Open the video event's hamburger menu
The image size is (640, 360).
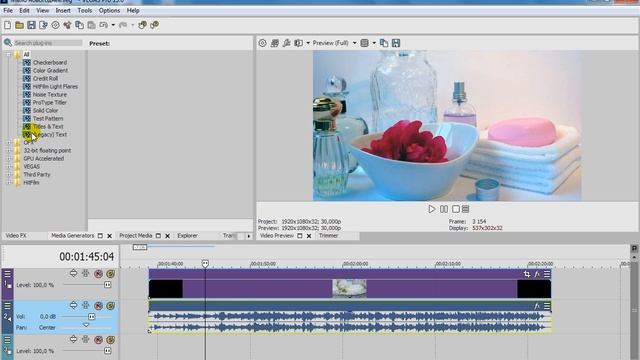pos(547,274)
